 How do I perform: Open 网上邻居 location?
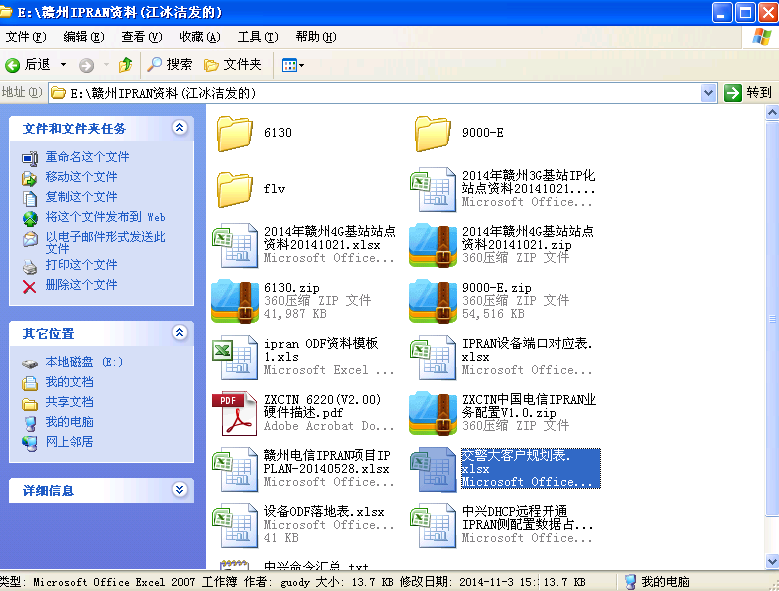click(70, 442)
